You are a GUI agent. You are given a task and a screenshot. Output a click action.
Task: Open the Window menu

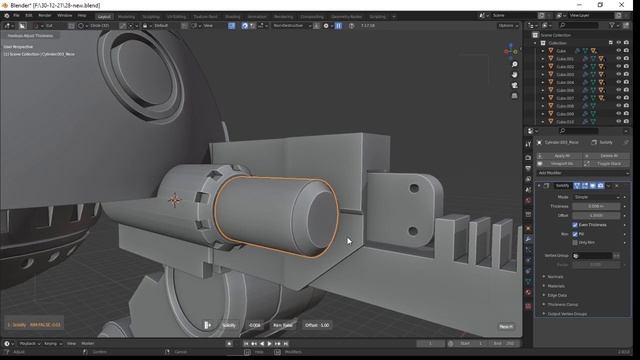(64, 16)
